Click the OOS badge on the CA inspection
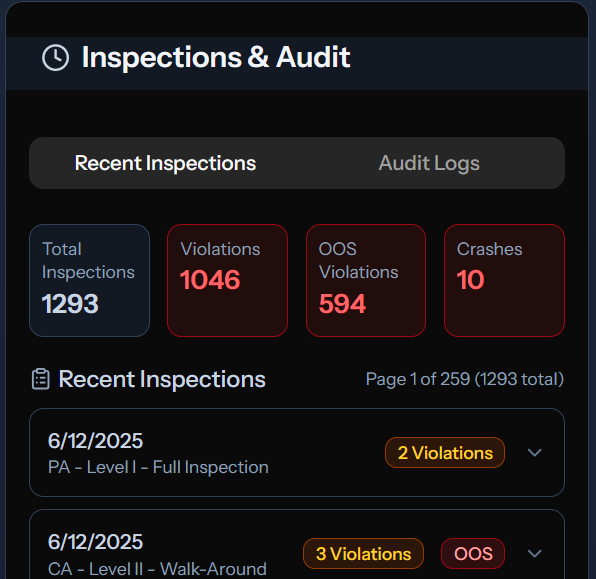The height and width of the screenshot is (579, 596). coord(473,554)
